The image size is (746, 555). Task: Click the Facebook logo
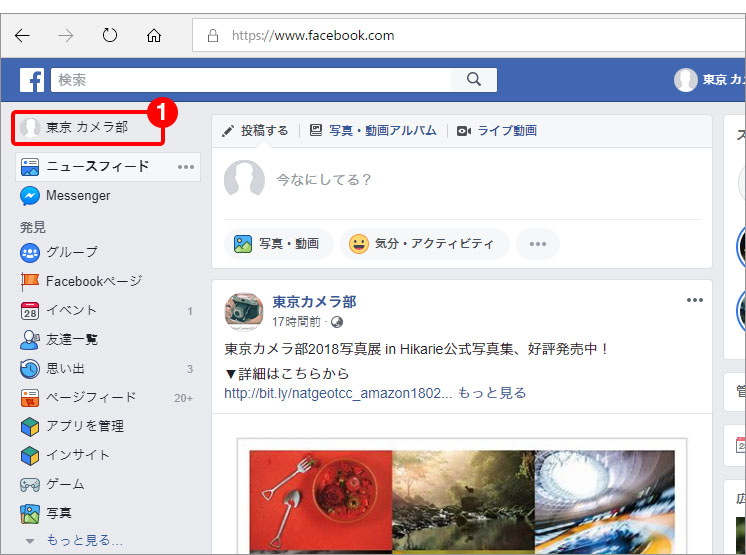(x=32, y=79)
